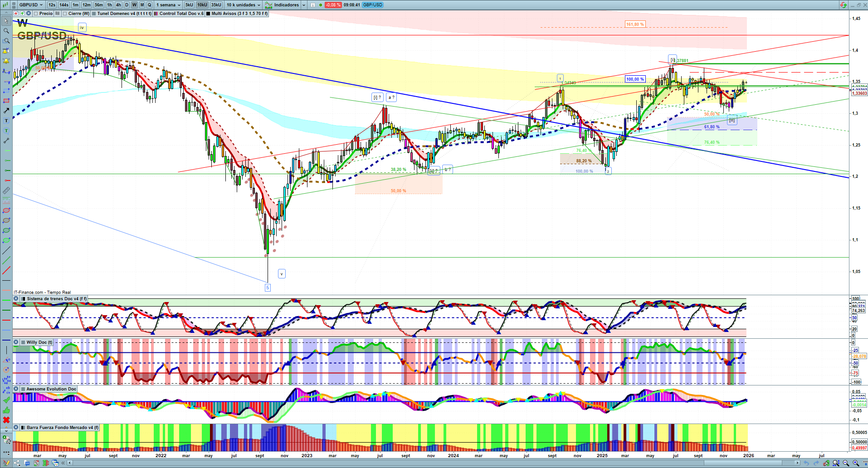Viewport: 868px width, 468px height.
Task: Click the red down-arrow icon beside Precio
Action: tap(16, 14)
